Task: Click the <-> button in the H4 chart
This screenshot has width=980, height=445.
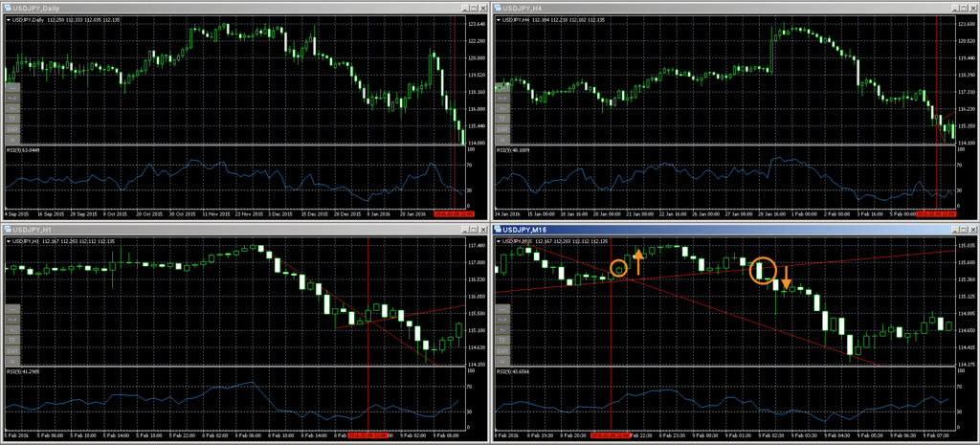Action: (502, 99)
